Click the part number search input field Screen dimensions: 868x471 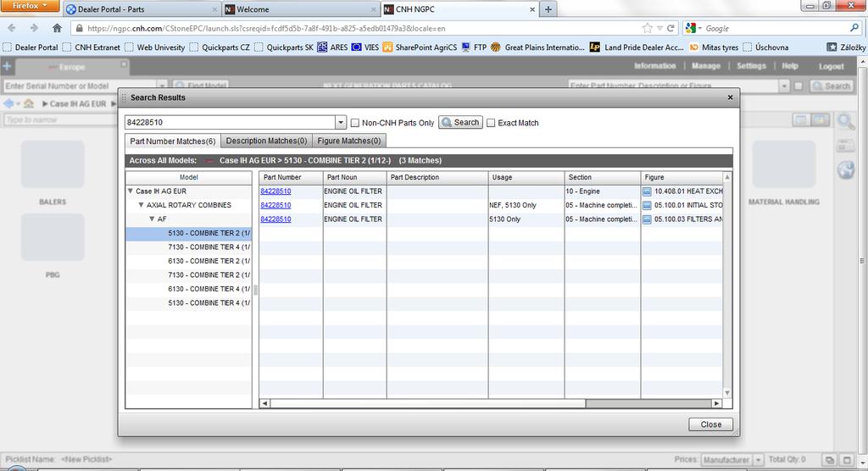pos(230,122)
